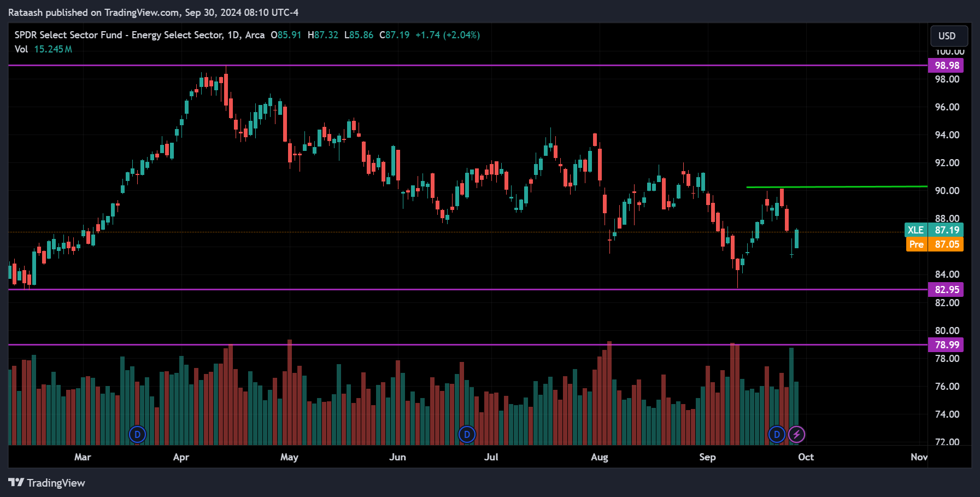Click the Pre 87.05 pre-market label
The width and height of the screenshot is (980, 497).
coord(934,244)
